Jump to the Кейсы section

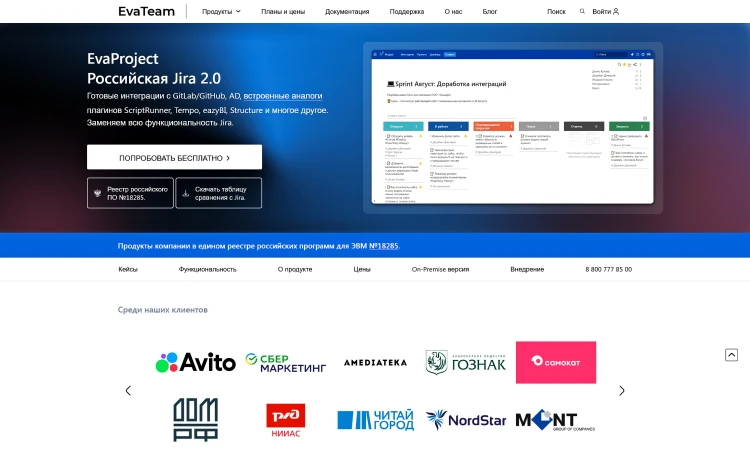tap(128, 269)
